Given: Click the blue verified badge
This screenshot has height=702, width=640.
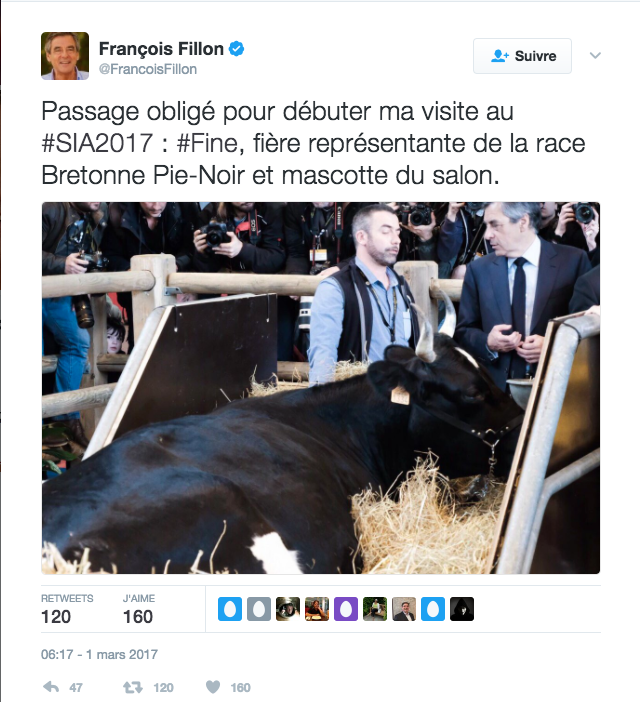Looking at the screenshot, I should point(236,48).
